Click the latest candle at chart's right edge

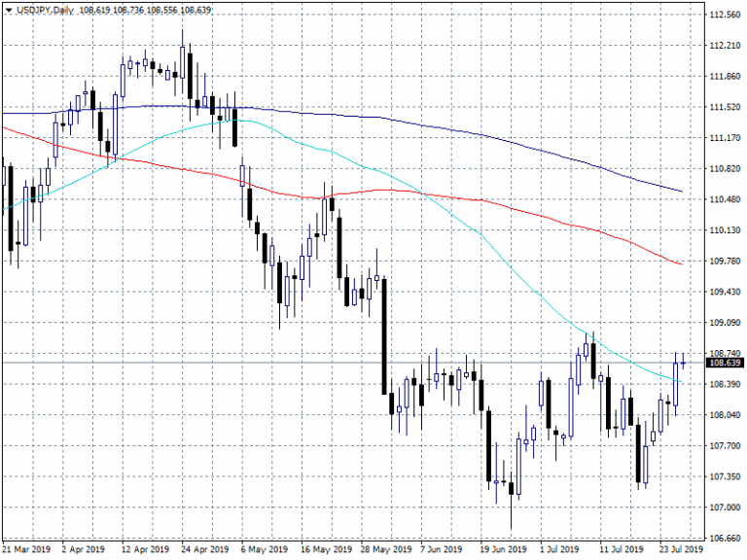683,364
